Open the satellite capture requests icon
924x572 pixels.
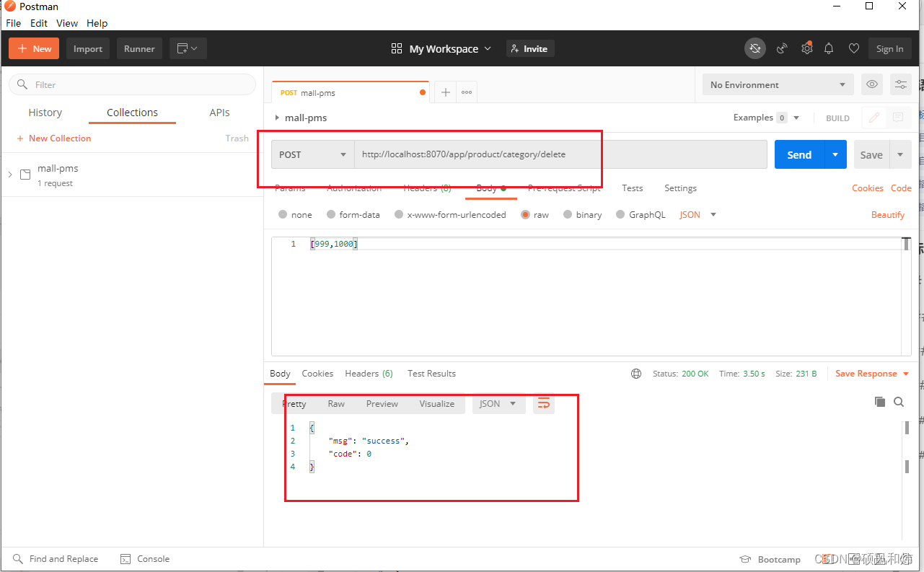tap(782, 48)
